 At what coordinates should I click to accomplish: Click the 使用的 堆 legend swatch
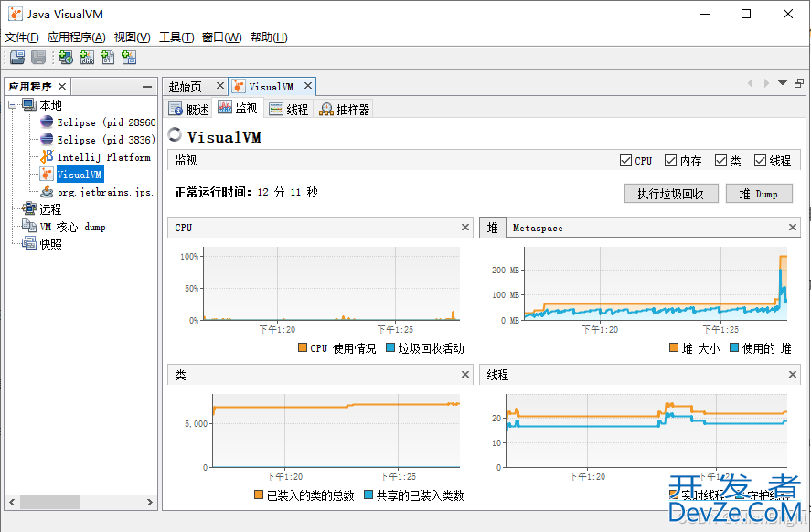[734, 347]
